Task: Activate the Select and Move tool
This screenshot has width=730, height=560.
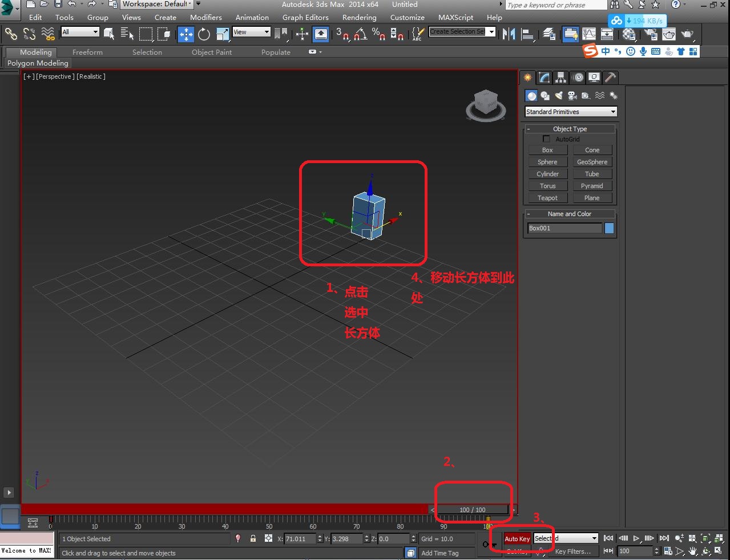Action: (186, 34)
